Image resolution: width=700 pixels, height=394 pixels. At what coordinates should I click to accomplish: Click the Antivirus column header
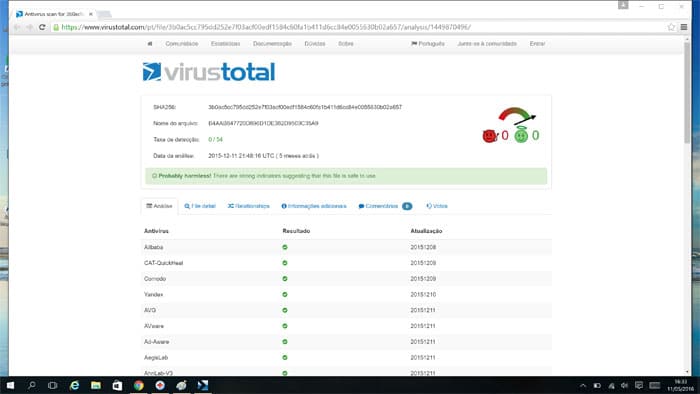156,231
